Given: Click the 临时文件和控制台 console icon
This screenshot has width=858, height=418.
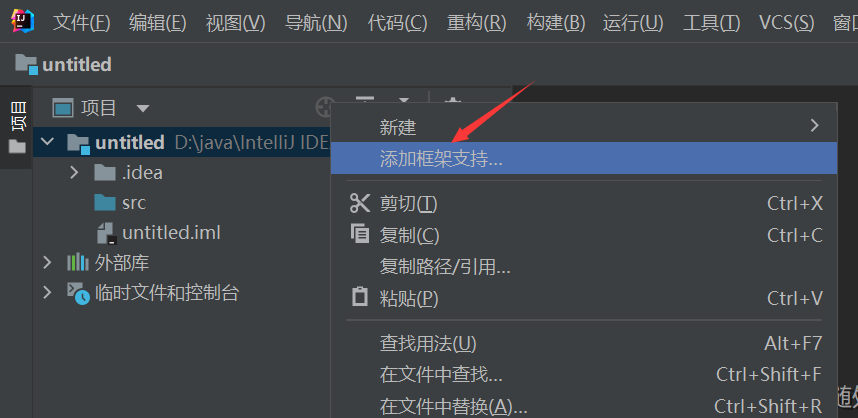Looking at the screenshot, I should (x=78, y=293).
